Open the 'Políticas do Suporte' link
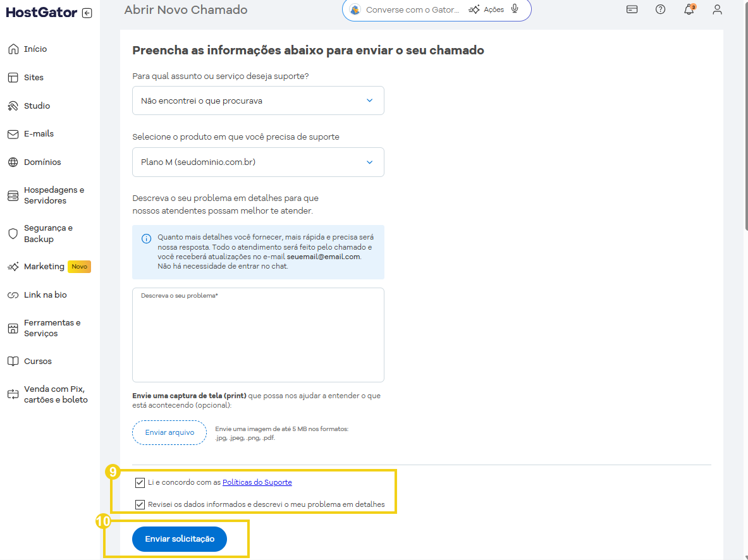Screen dimensions: 748x560 pyautogui.click(x=257, y=482)
